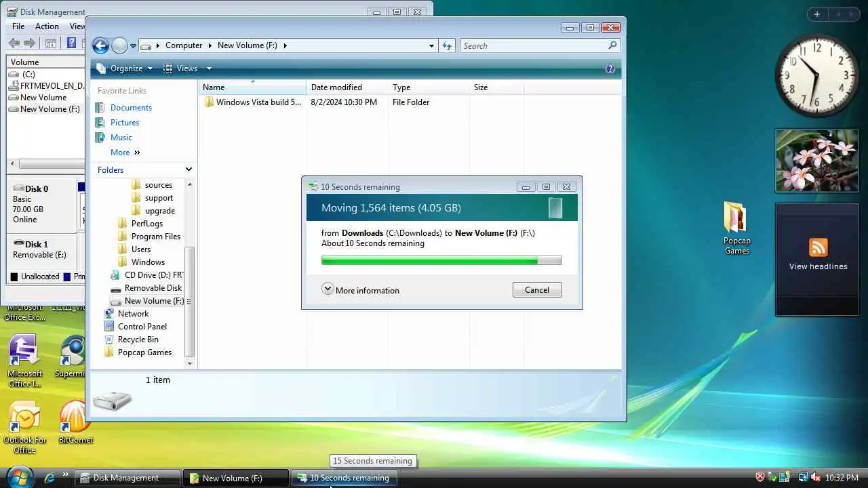Expand arrow after New Volume (F:) breadcrumb

point(285,45)
